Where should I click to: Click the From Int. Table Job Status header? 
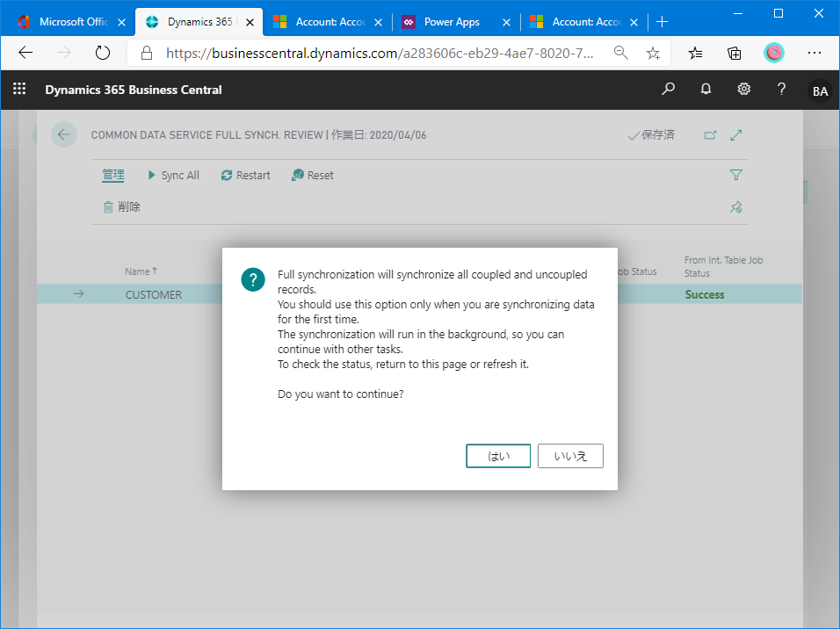point(723,266)
